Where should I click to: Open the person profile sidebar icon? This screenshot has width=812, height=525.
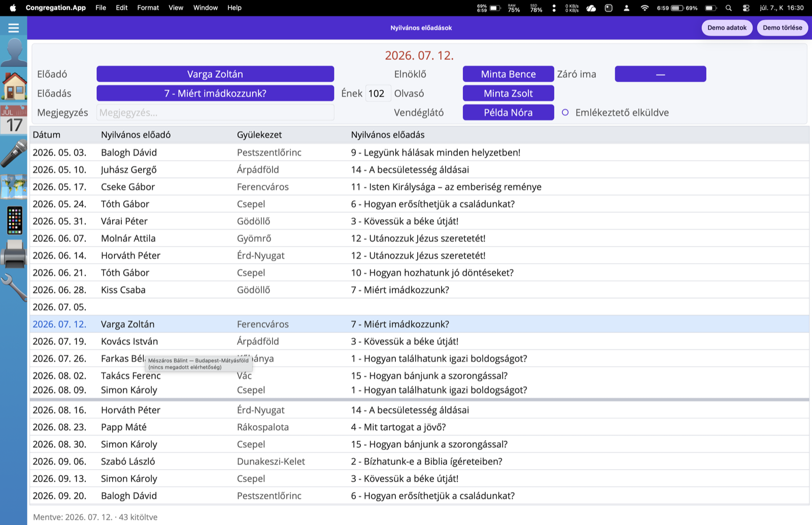click(14, 52)
